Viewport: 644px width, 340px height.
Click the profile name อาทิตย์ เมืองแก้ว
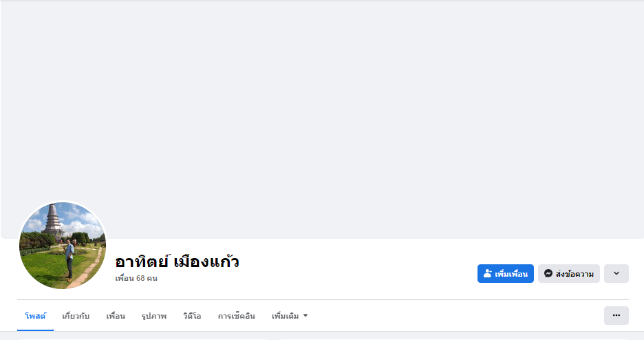(x=177, y=261)
